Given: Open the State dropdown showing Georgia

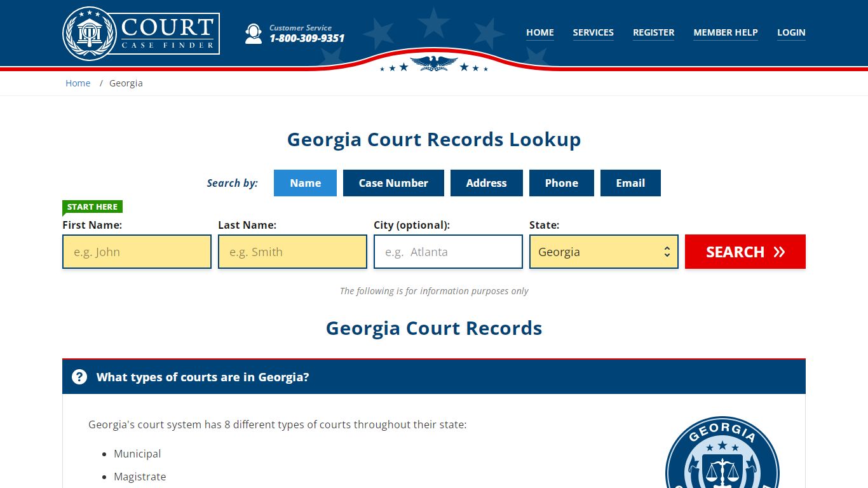Looking at the screenshot, I should [604, 252].
